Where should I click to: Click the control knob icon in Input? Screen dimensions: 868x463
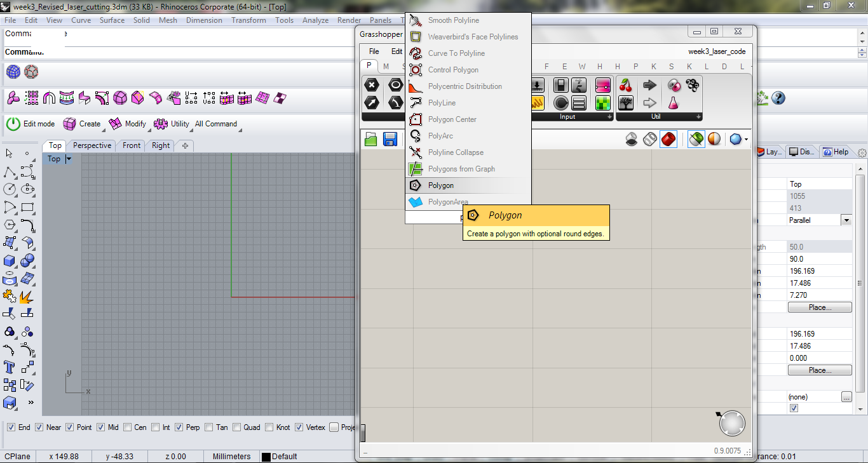tap(560, 103)
